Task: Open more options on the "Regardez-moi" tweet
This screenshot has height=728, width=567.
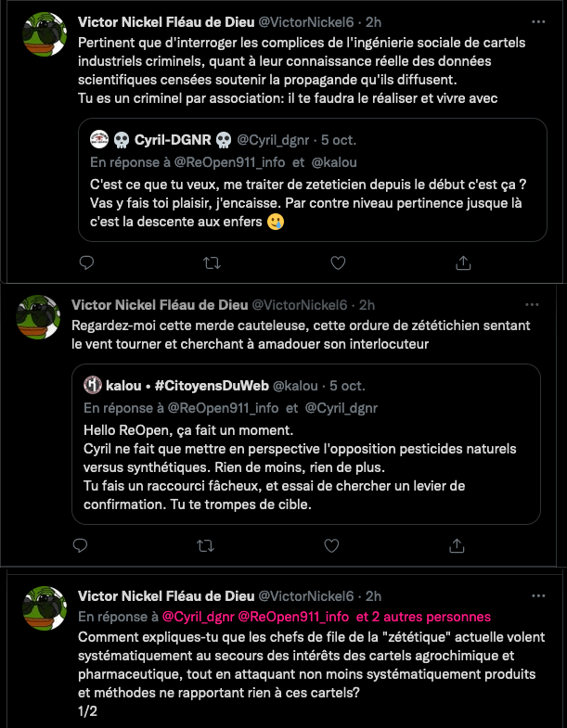Action: (531, 304)
